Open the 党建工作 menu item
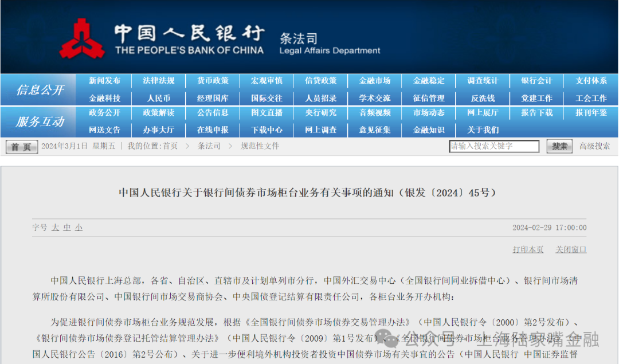 536,97
